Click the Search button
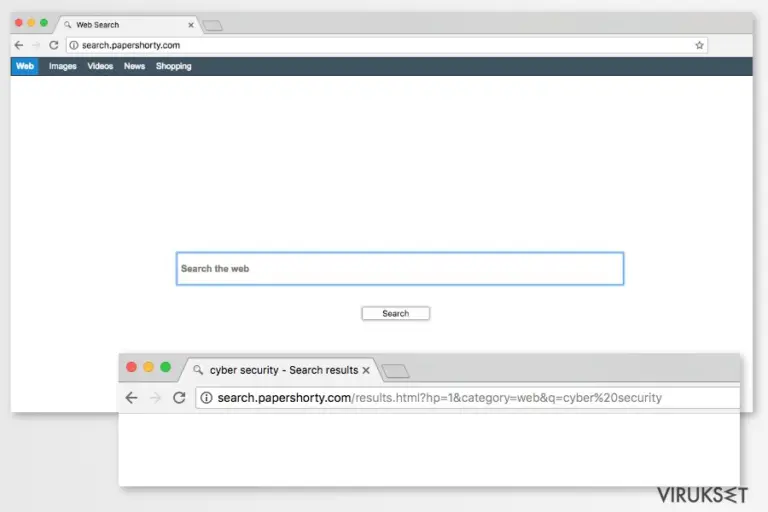 coord(395,314)
